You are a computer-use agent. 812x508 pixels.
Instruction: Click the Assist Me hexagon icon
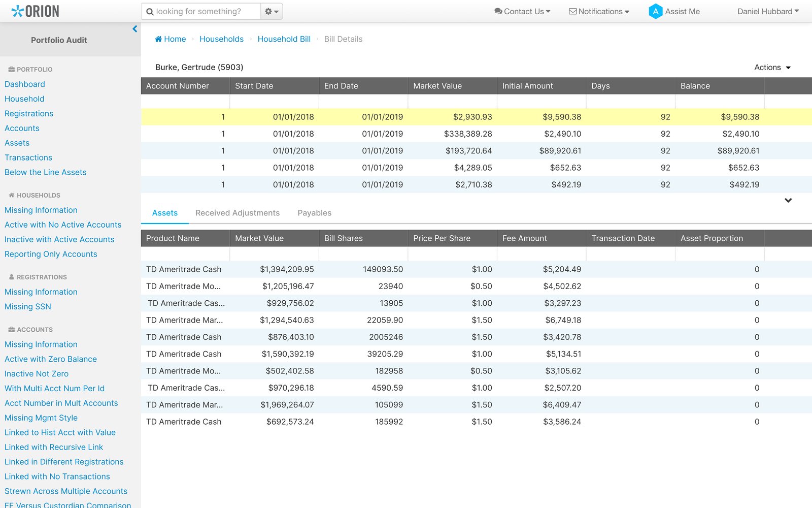pos(655,11)
